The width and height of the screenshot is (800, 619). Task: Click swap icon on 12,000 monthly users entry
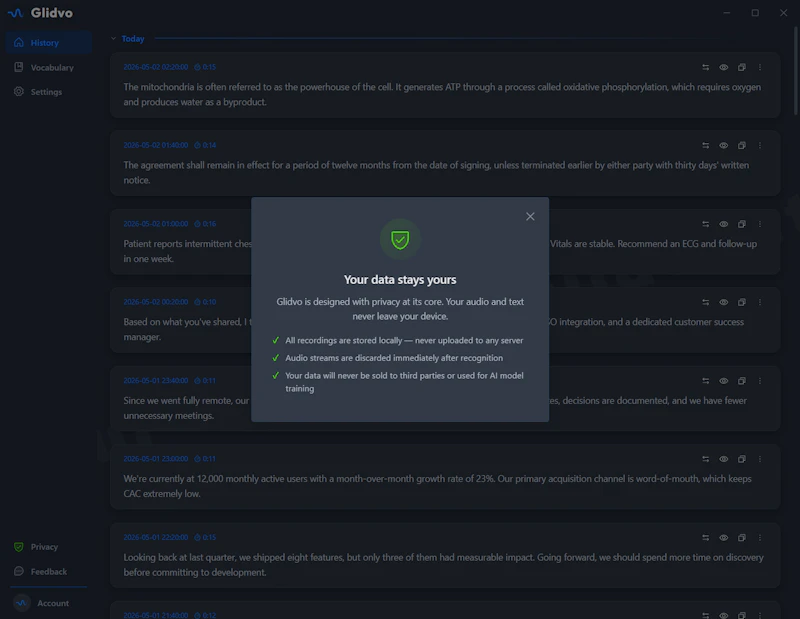point(705,459)
